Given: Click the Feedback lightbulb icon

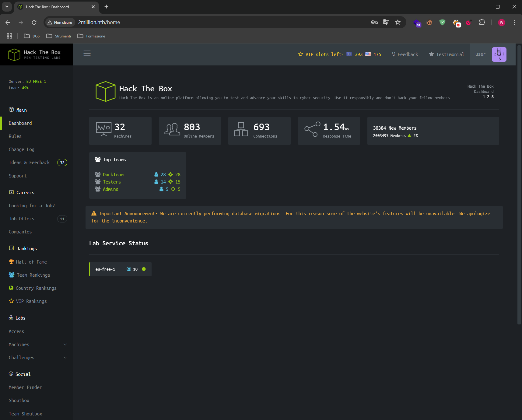Looking at the screenshot, I should [394, 54].
